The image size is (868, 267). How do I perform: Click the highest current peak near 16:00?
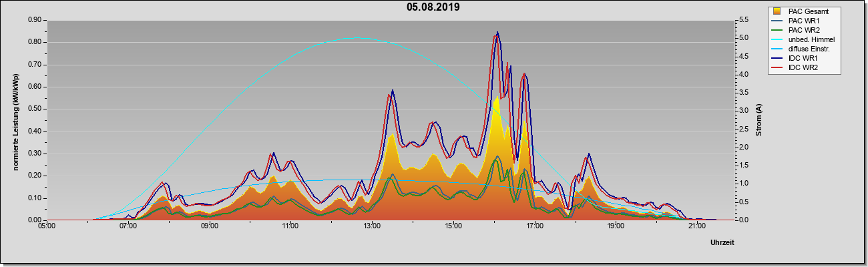pos(497,33)
